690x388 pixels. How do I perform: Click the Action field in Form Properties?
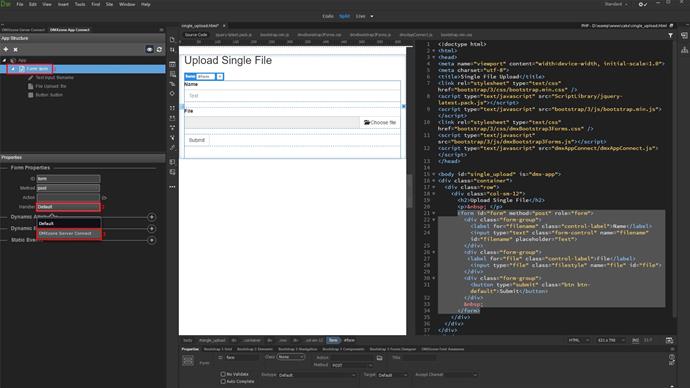(x=68, y=198)
